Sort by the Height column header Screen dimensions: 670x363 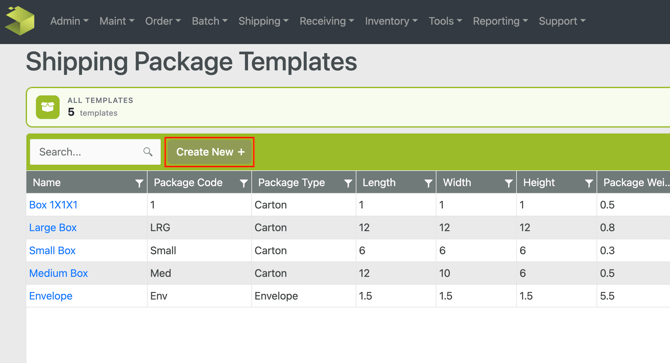pyautogui.click(x=539, y=183)
